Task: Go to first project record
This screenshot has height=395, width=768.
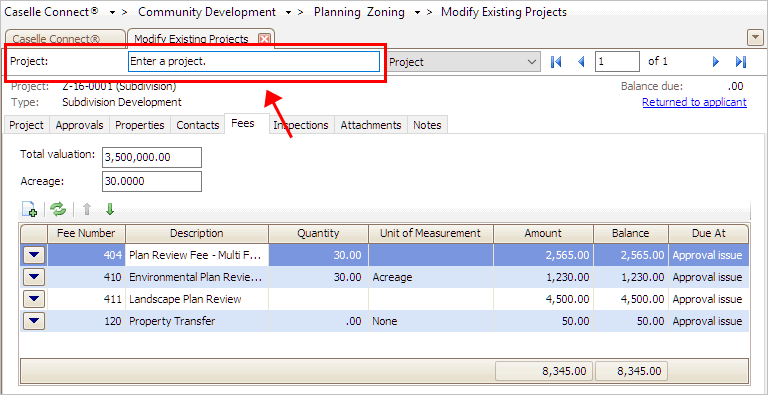Action: [556, 62]
